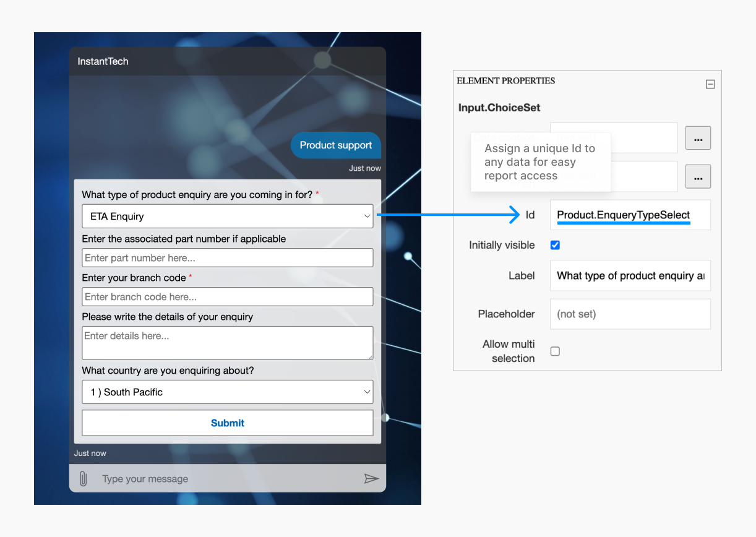
Task: Click the Label property text field
Action: coord(630,276)
